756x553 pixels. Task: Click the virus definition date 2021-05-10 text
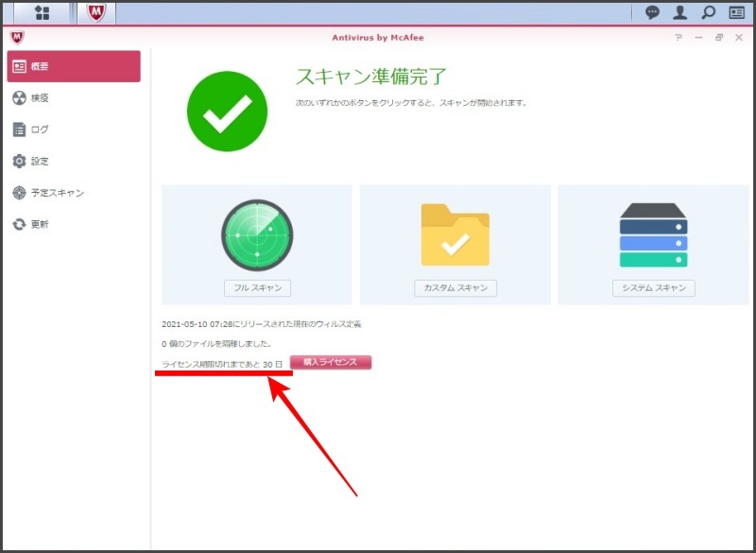coord(262,324)
